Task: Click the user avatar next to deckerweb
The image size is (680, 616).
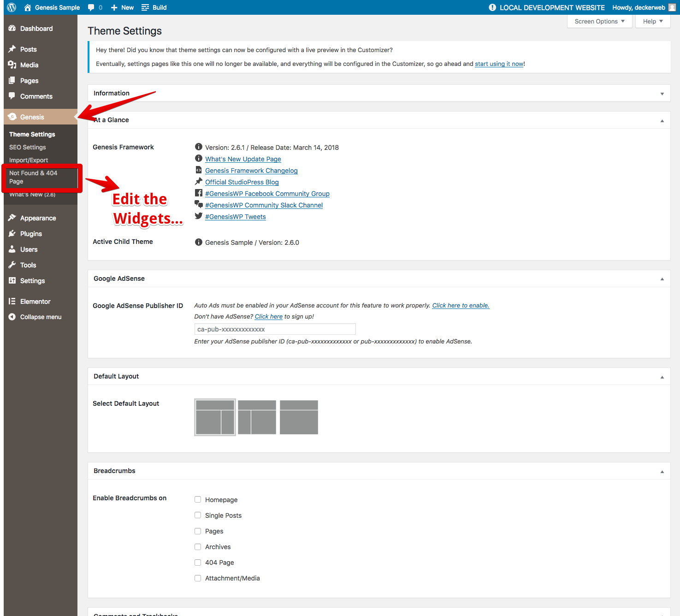Action: 672,7
